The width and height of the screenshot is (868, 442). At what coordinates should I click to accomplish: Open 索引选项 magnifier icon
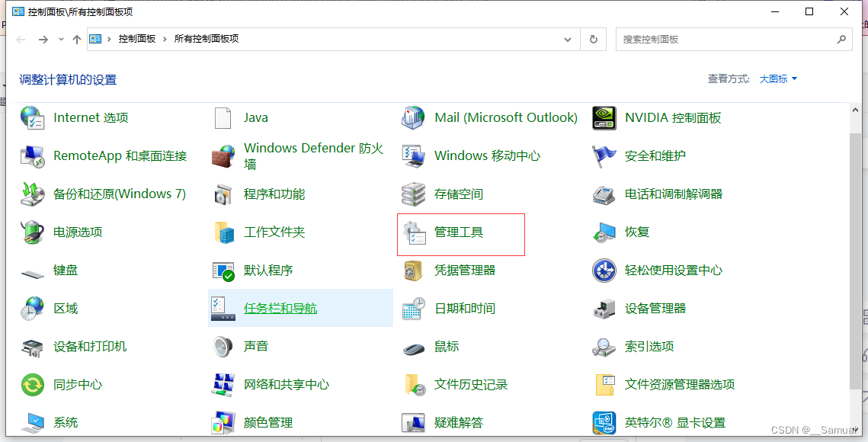(604, 347)
